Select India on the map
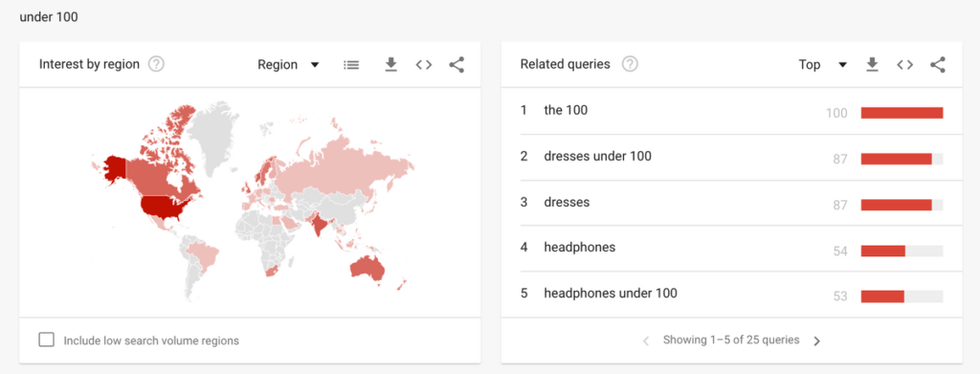 [x=319, y=225]
